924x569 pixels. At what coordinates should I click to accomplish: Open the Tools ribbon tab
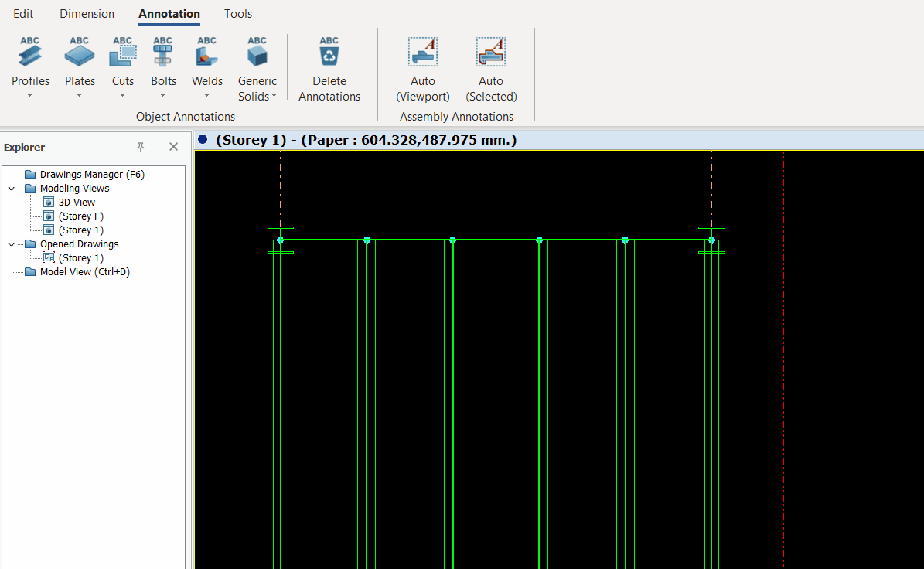click(x=238, y=14)
